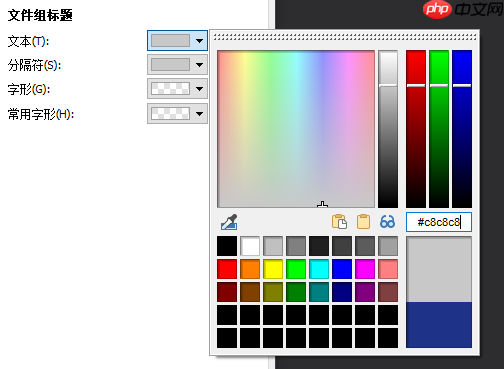Select the light gray swatch next to white
Viewport: 504px width, 369px height.
pyautogui.click(x=273, y=246)
